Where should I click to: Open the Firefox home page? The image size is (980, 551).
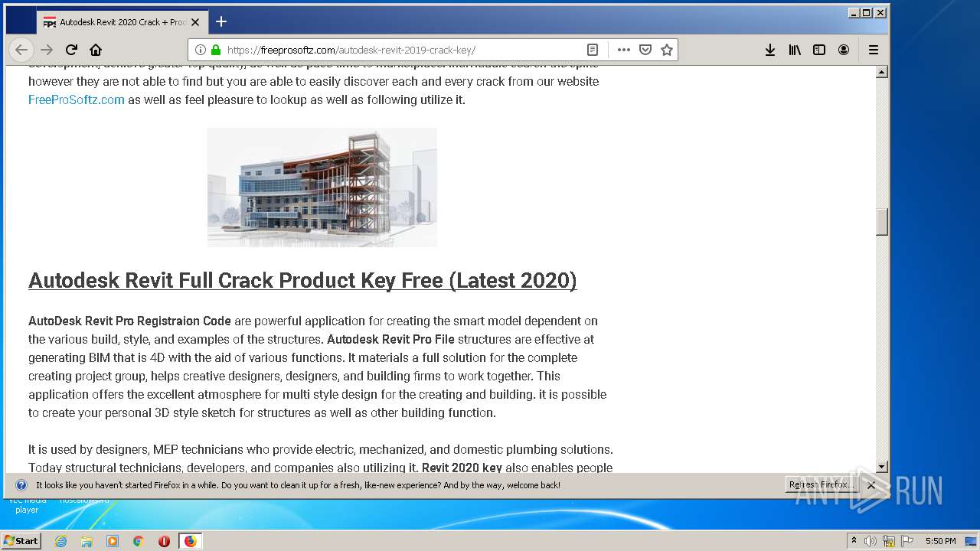click(96, 50)
